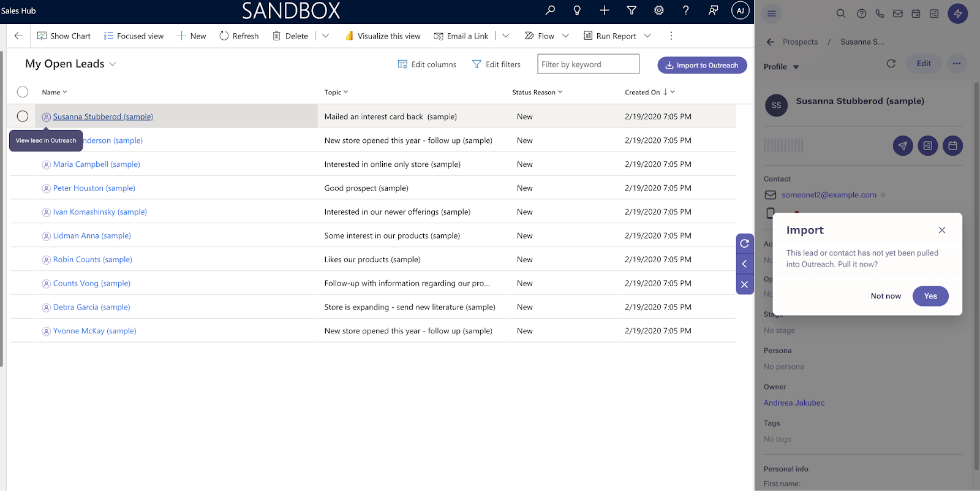The image size is (980, 491).
Task: Click the help question mark in the header
Action: (x=686, y=10)
